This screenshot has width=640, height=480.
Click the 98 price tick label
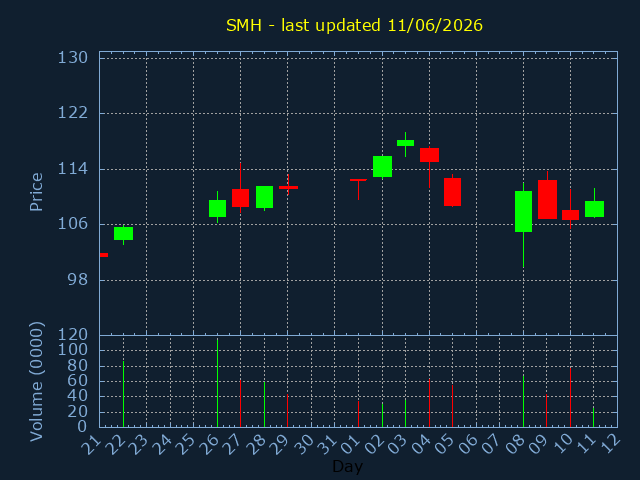78,280
